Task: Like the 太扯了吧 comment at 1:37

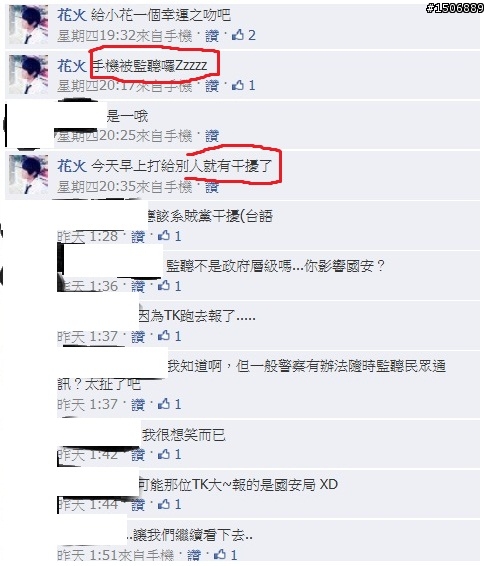Action: tap(138, 404)
